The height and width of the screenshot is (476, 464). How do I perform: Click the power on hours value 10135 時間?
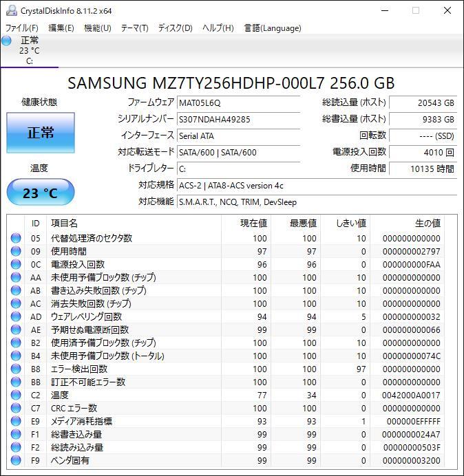pos(423,169)
